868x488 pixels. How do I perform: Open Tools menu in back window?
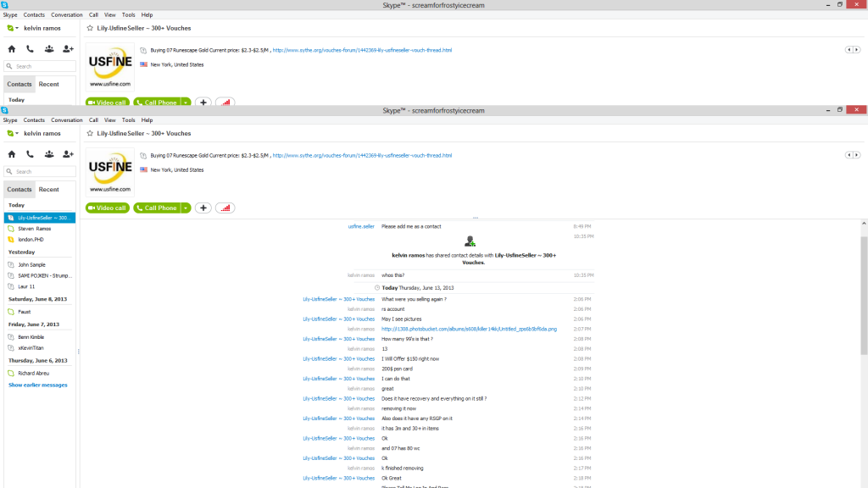[129, 15]
